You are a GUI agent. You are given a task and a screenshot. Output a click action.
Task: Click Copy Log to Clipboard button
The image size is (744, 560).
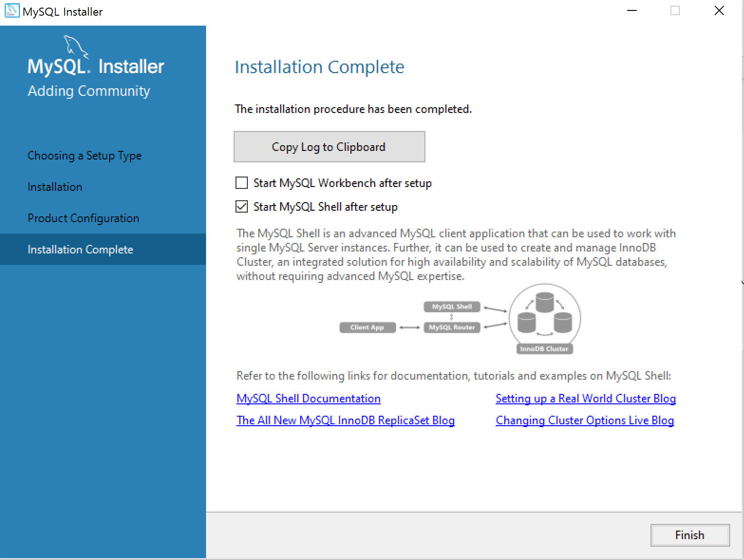click(x=330, y=147)
